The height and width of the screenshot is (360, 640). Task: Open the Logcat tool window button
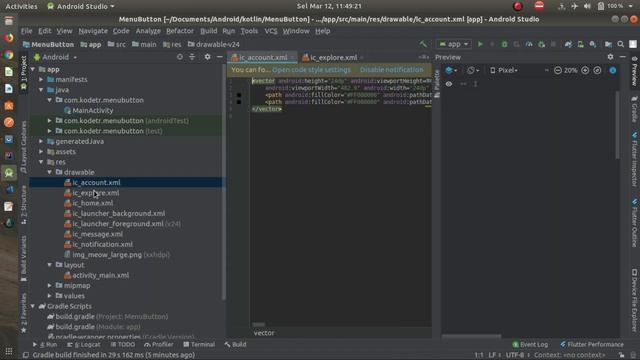84,344
